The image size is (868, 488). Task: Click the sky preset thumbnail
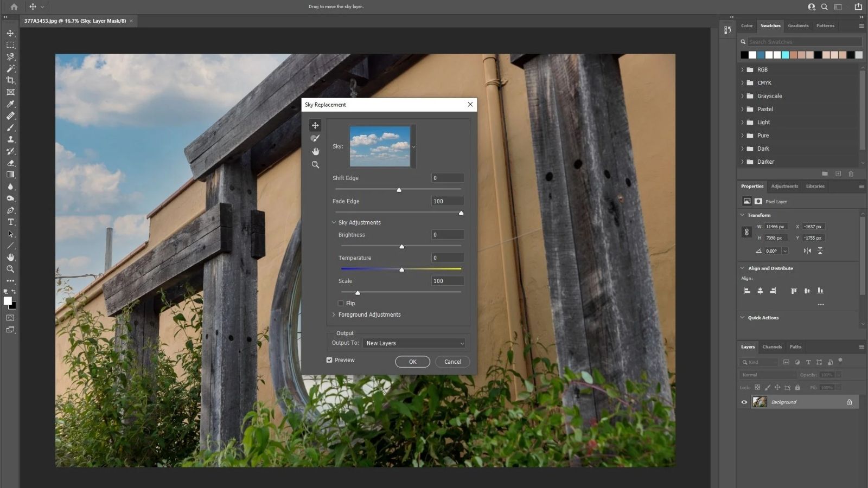pyautogui.click(x=380, y=146)
